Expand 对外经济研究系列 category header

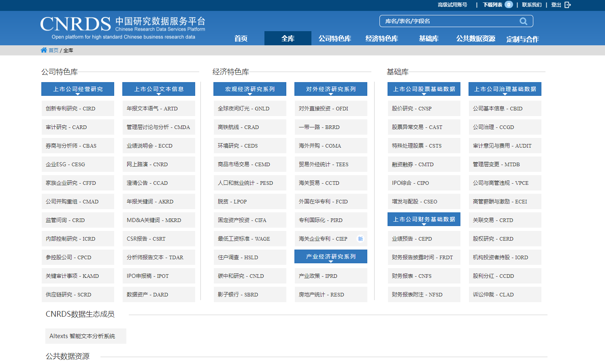point(331,89)
